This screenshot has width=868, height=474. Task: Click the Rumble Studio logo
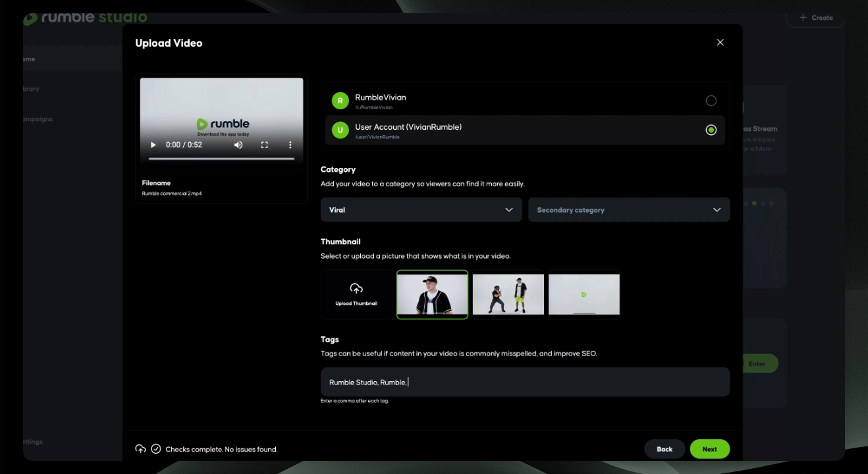(x=85, y=18)
